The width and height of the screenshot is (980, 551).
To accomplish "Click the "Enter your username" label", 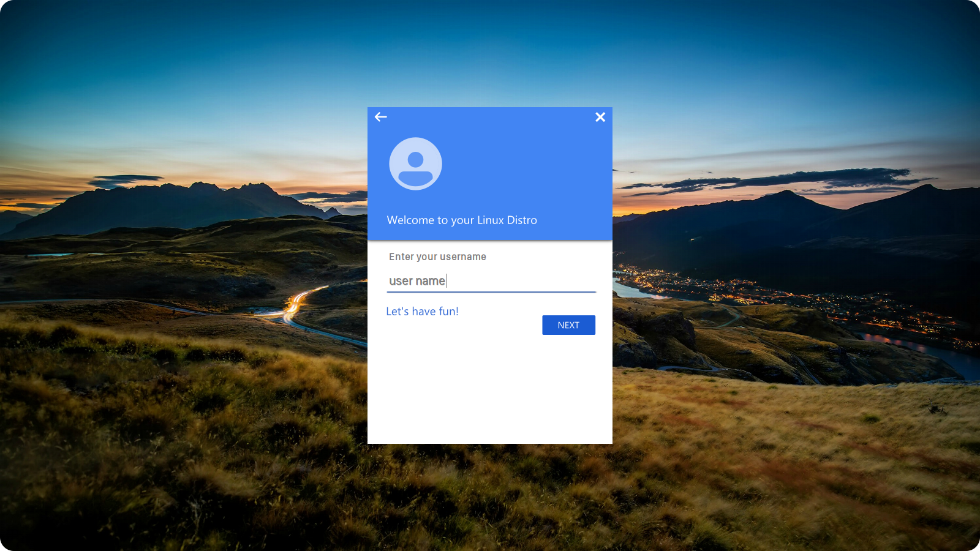I will pyautogui.click(x=437, y=257).
